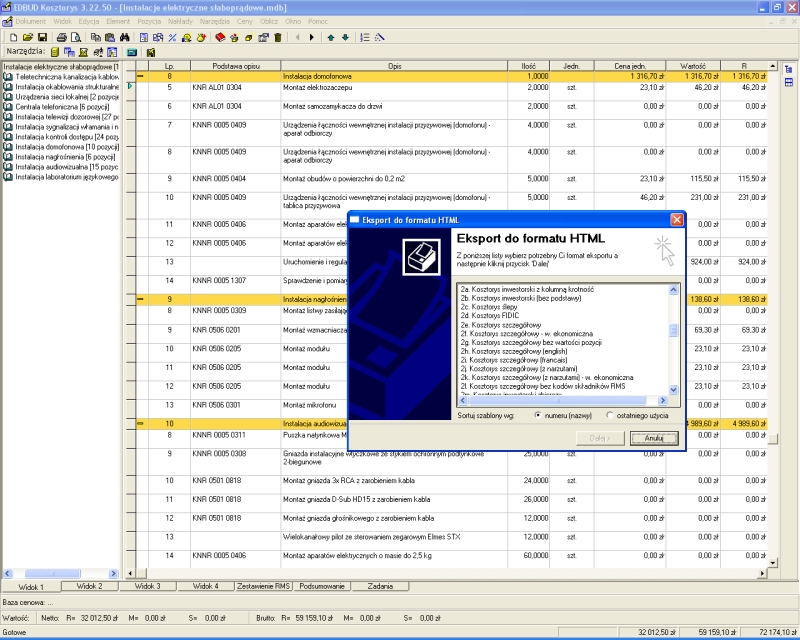Collapse the 'Instalacja domofonowa' section row

click(141, 76)
